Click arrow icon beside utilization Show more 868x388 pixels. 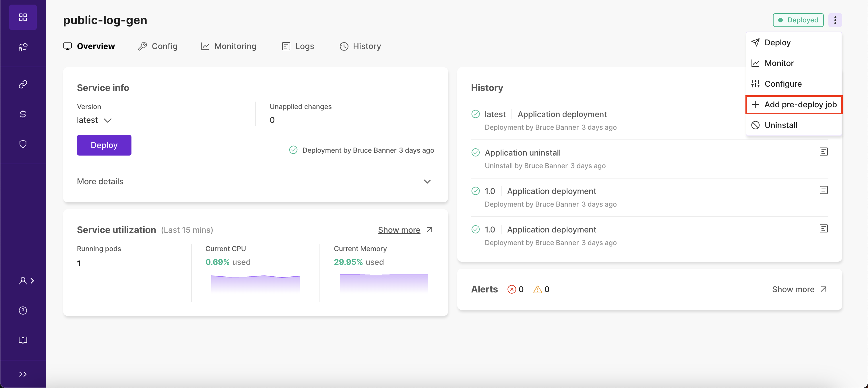[x=429, y=230]
